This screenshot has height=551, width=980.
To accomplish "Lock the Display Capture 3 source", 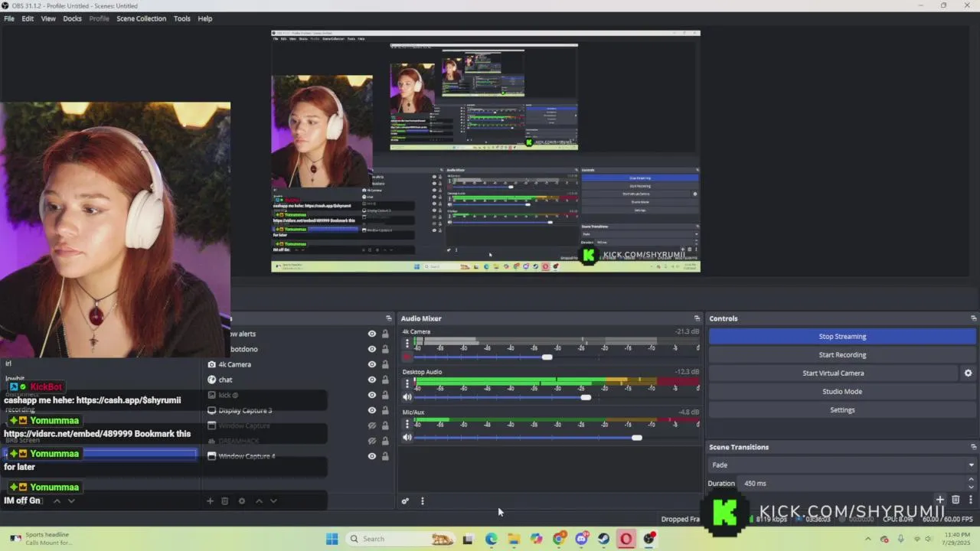I will (385, 410).
